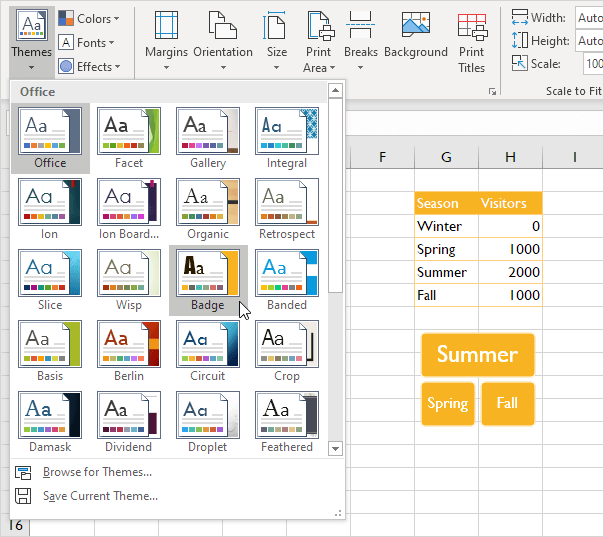Click the Margins icon in ribbon
This screenshot has height=537, width=604.
coord(166,26)
